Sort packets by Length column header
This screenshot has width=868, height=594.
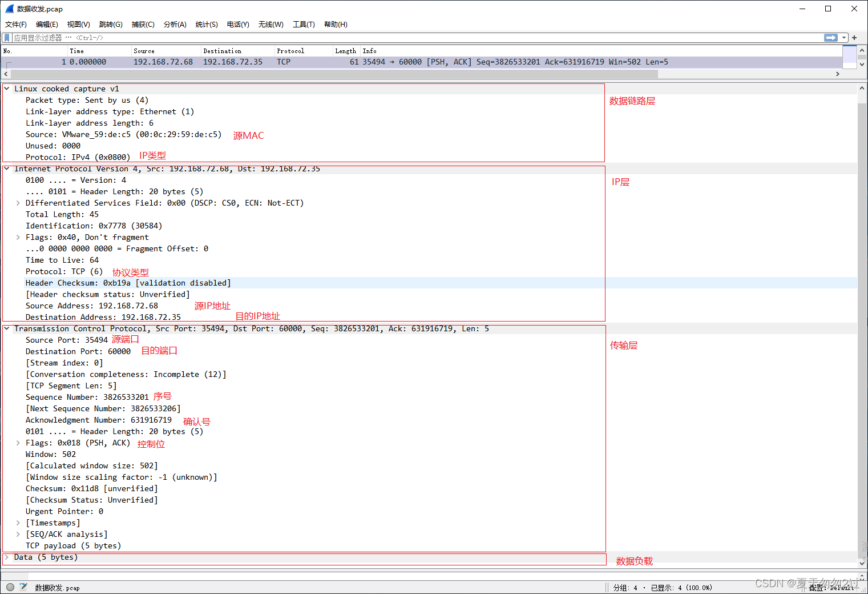(x=347, y=51)
